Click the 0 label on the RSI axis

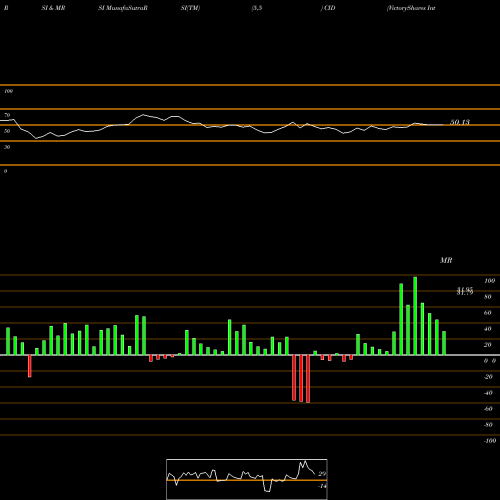tap(5, 171)
